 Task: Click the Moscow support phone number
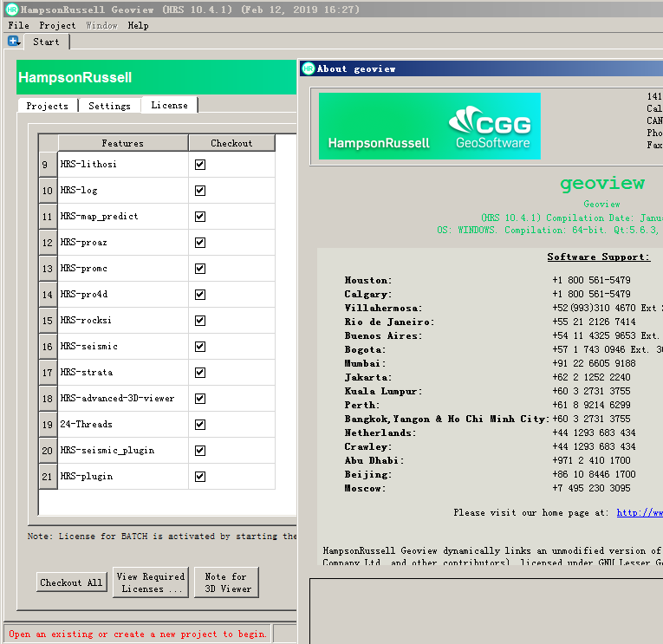[591, 488]
